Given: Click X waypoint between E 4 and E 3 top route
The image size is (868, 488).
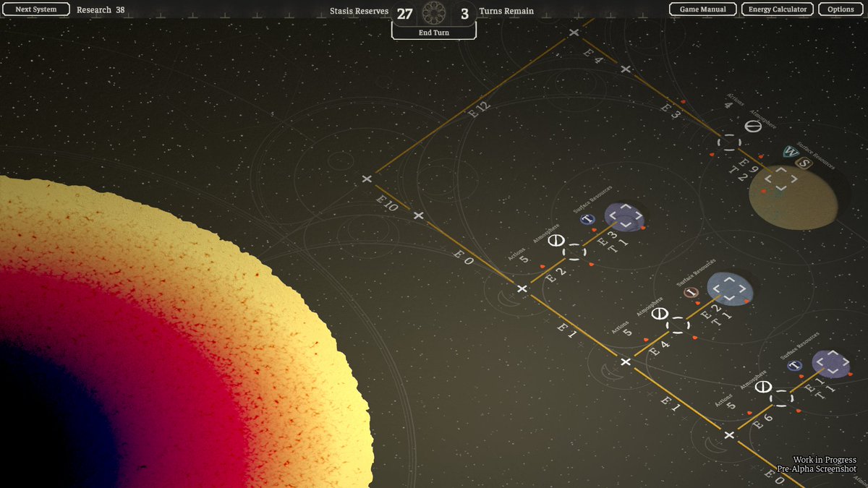Looking at the screenshot, I should (626, 69).
